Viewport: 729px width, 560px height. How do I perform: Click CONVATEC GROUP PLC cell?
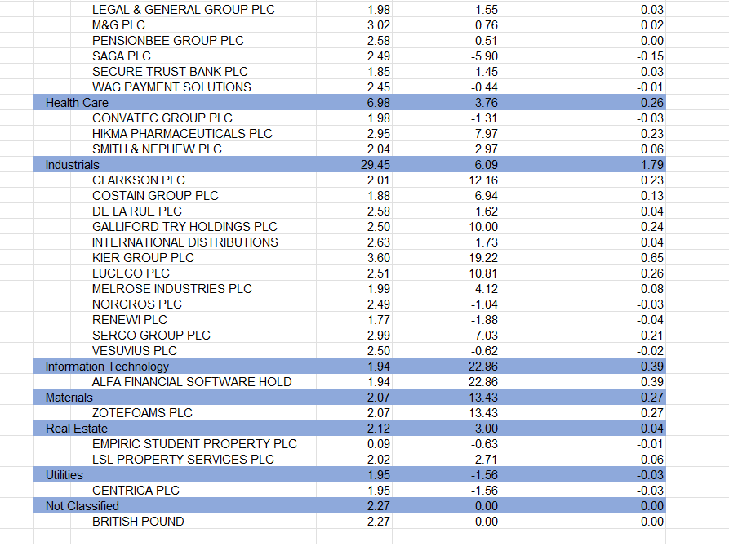point(193,118)
